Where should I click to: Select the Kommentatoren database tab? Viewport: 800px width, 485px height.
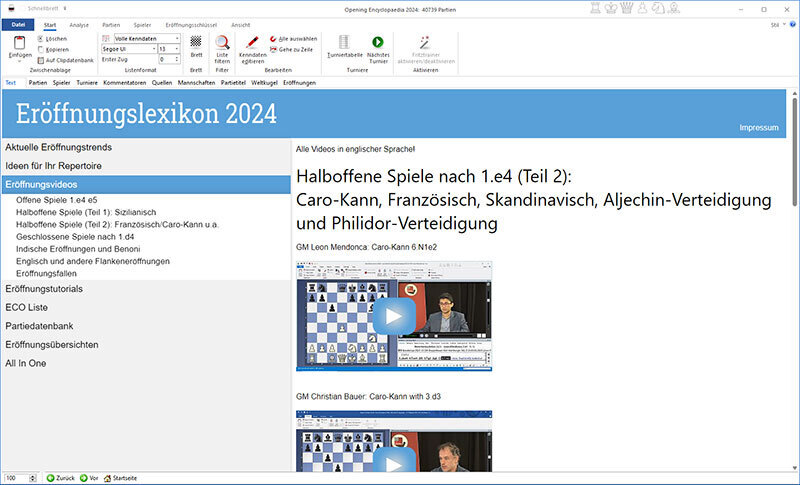(124, 83)
